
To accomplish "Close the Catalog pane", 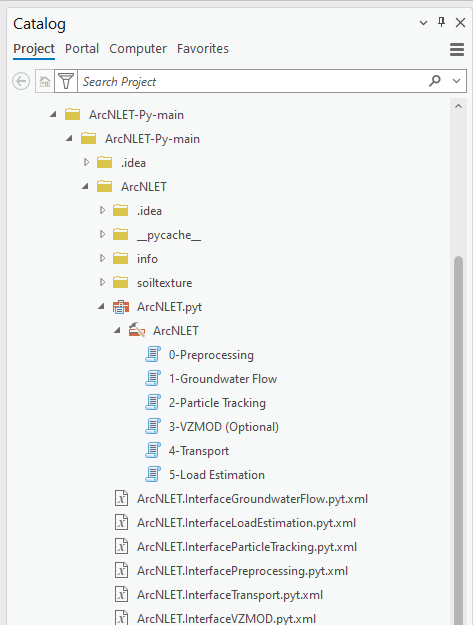I will (x=460, y=22).
